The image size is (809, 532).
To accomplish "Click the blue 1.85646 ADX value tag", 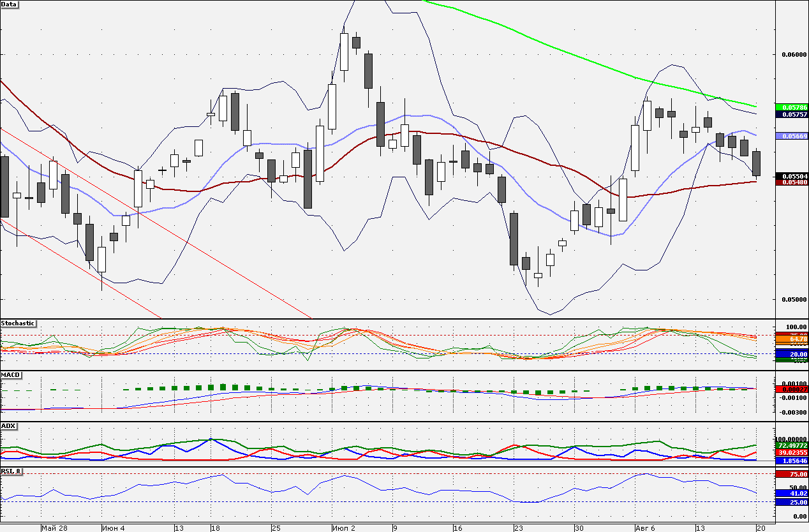I will pos(792,461).
